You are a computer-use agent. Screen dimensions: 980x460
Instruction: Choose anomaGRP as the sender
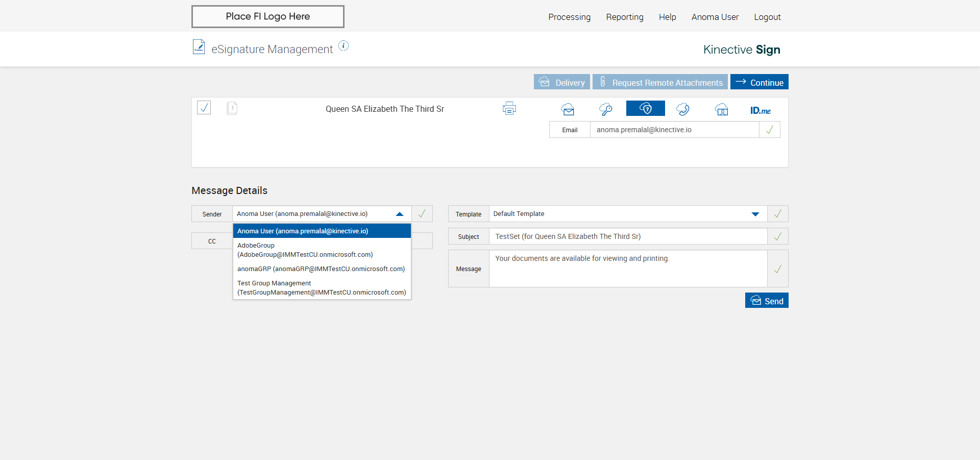(x=321, y=269)
